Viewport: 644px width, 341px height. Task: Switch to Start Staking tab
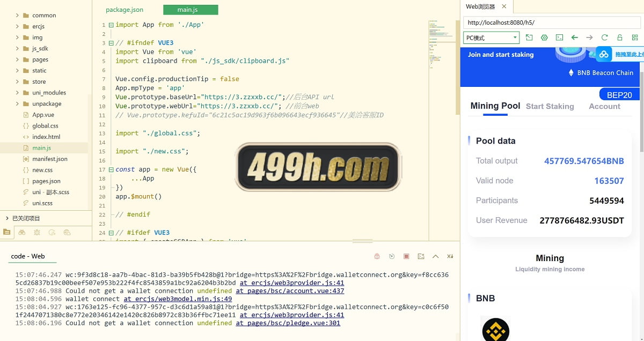(550, 106)
